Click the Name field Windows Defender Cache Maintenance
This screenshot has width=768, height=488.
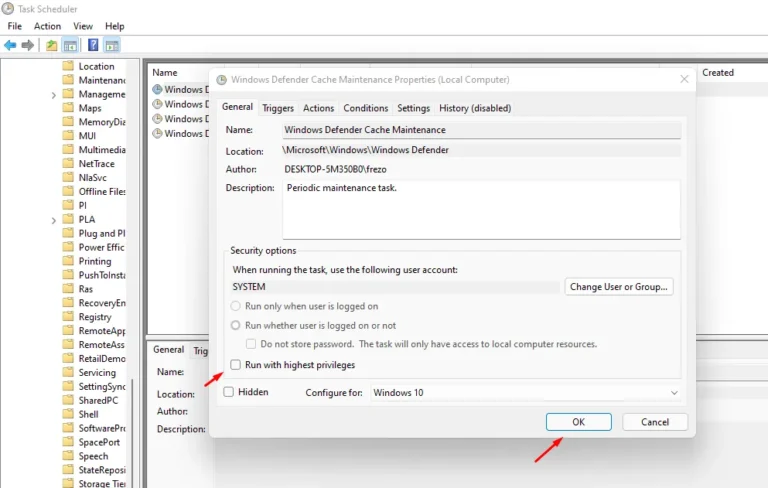481,130
